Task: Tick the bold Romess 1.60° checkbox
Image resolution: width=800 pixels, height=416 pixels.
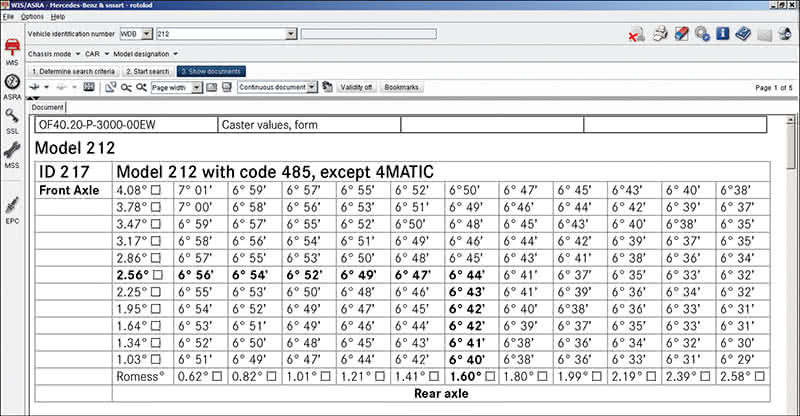Action: 490,376
